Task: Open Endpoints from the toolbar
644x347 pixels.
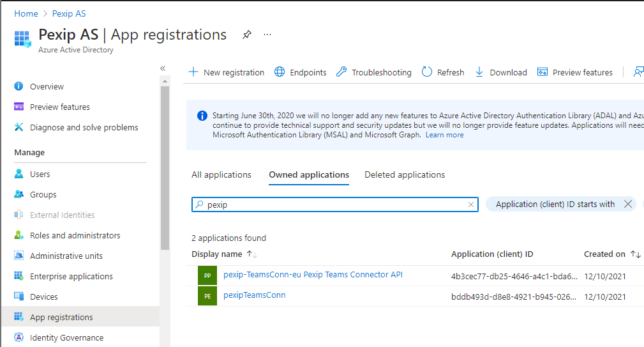Action: (300, 72)
